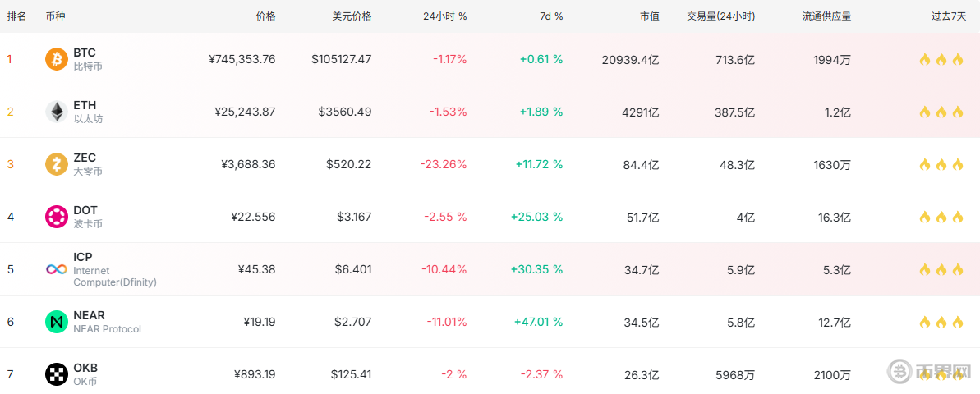Click the Ethereum diamond icon
Screen dimensions: 980x394
click(56, 112)
